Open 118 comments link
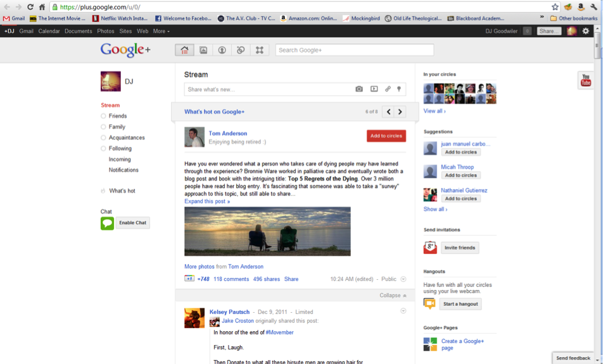603x364 pixels. (231, 279)
